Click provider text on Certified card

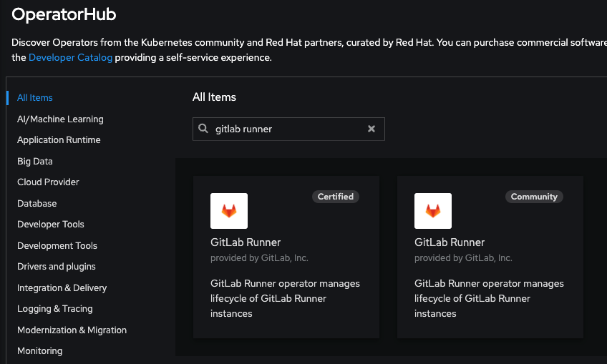(259, 258)
